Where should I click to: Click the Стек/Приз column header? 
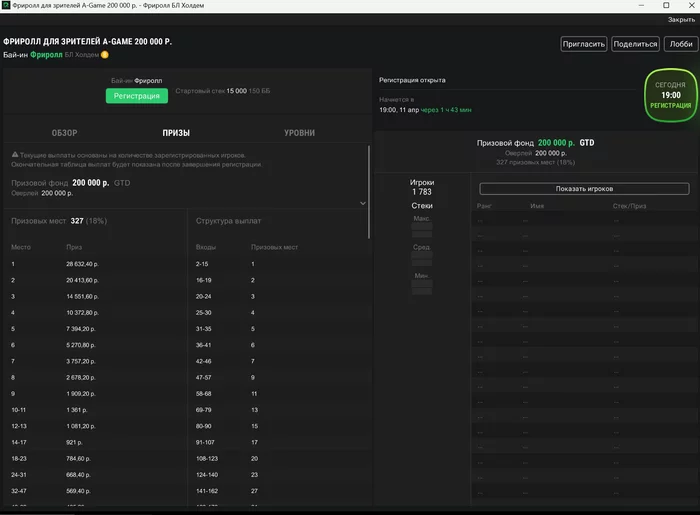[x=629, y=206]
